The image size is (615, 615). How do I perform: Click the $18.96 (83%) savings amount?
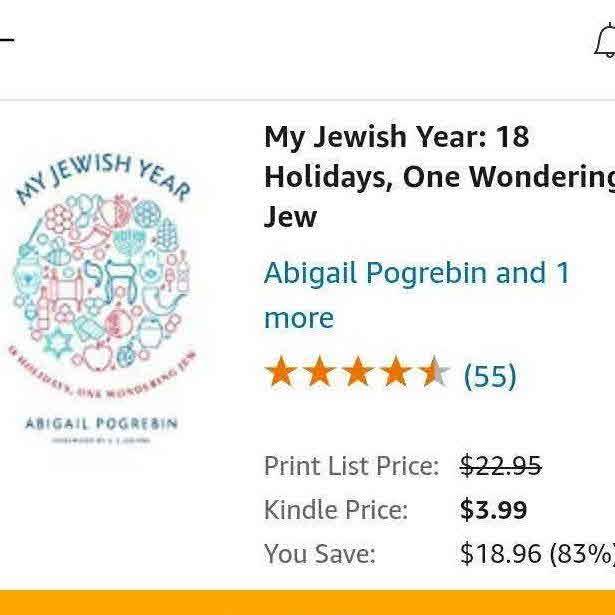pos(536,553)
